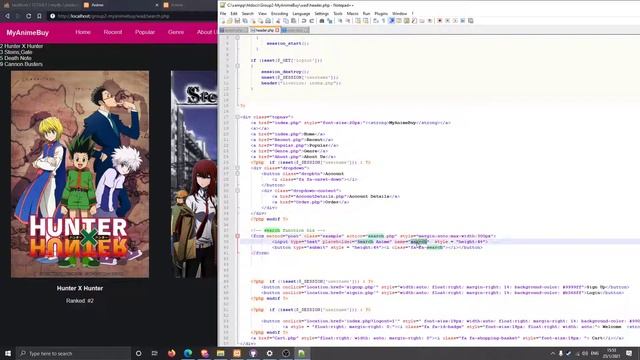Image resolution: width=640 pixels, height=360 pixels.
Task: Switch to the first Notepad++ document tab
Action: pos(233,30)
